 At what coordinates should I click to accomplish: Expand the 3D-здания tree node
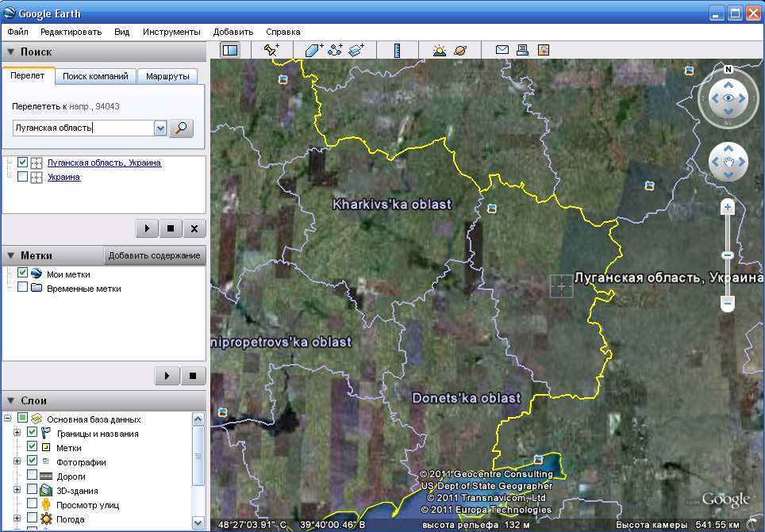17,489
